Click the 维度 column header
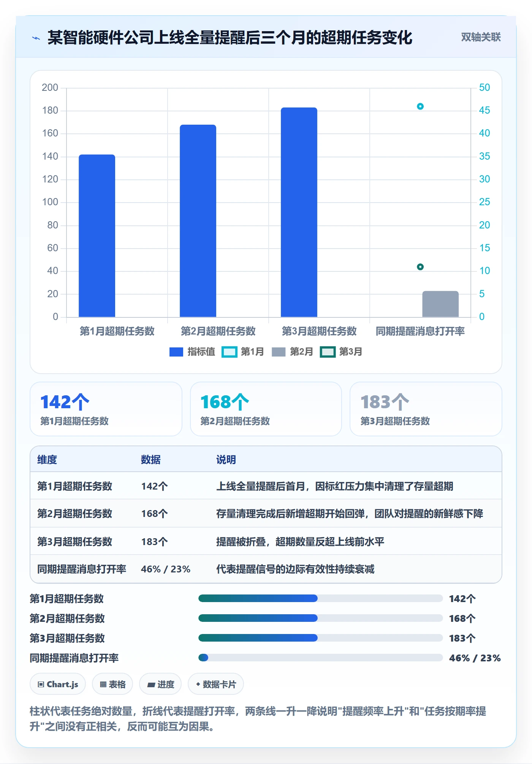This screenshot has height=764, width=532. click(x=47, y=460)
